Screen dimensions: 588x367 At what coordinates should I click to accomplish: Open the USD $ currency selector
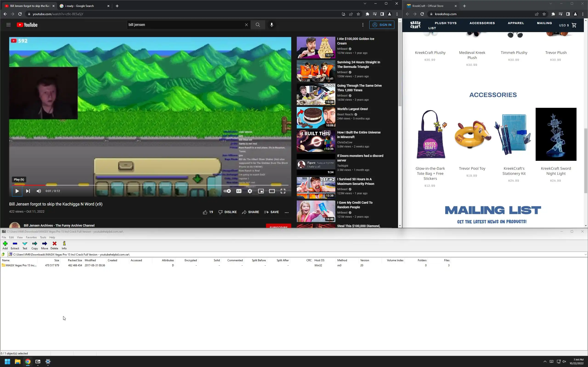pyautogui.click(x=564, y=25)
